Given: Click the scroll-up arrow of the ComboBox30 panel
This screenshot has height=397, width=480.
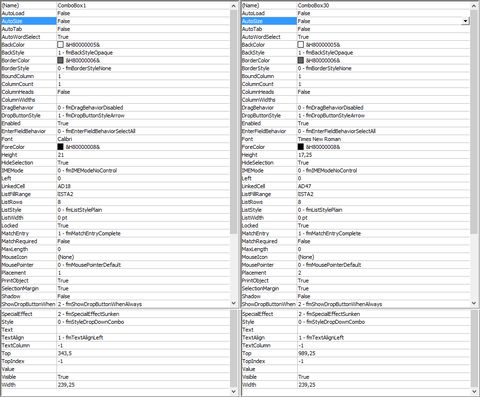Looking at the screenshot, I should tap(474, 6).
